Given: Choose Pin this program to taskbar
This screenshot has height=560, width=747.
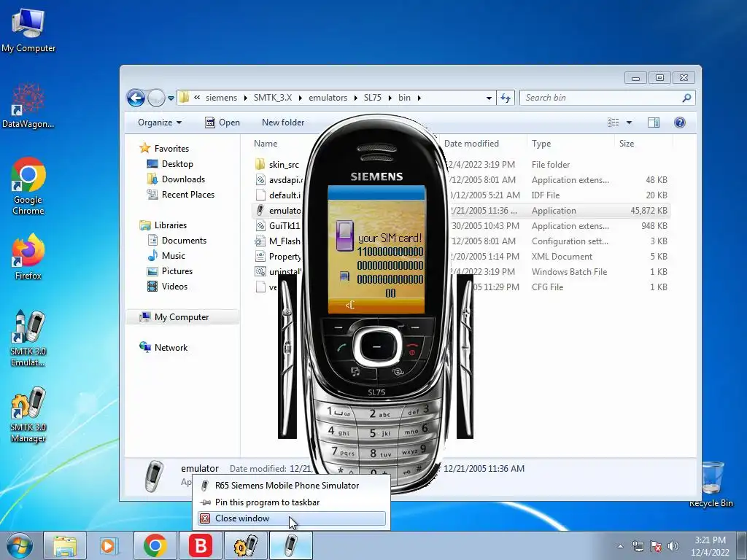Looking at the screenshot, I should (292, 502).
